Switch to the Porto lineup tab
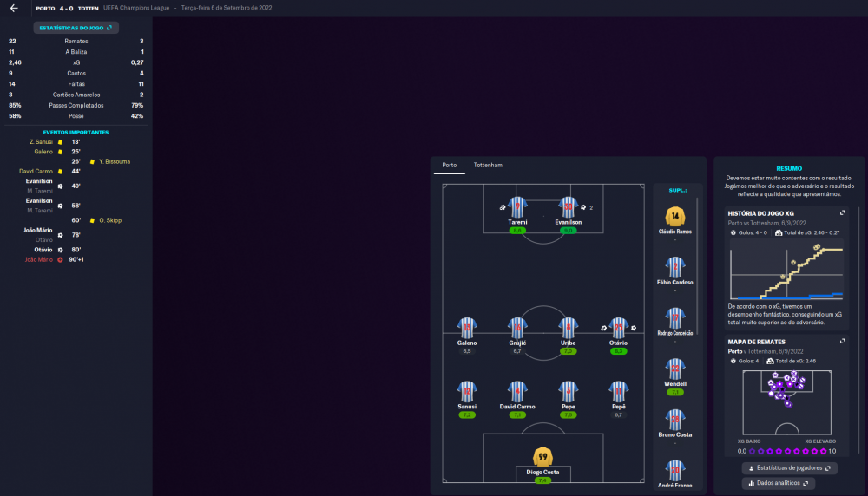This screenshot has height=496, width=868. (x=449, y=166)
